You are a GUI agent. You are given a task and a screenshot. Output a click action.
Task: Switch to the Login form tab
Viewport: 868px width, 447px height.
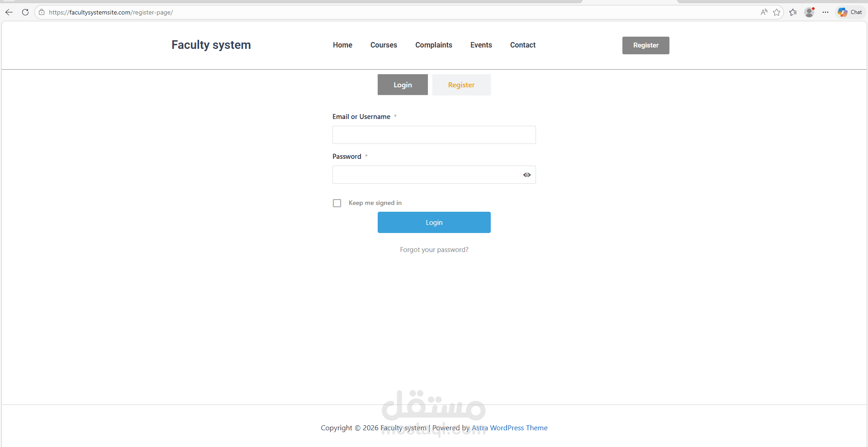point(403,85)
